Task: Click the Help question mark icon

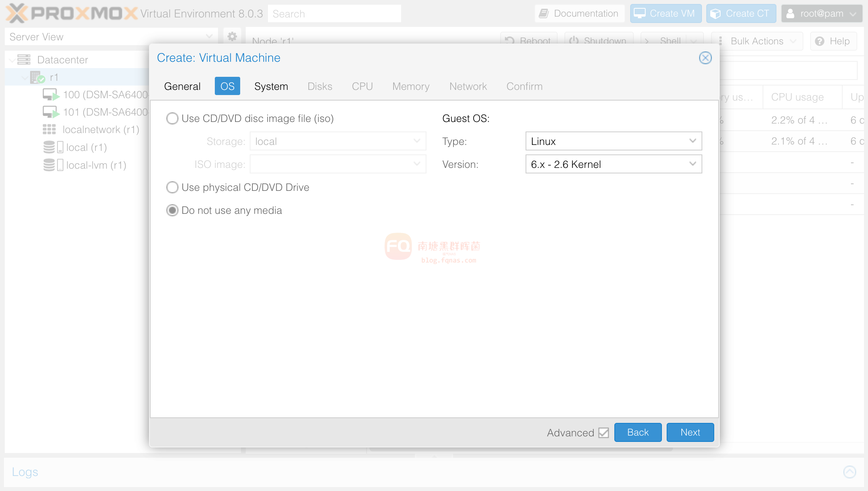Action: click(820, 41)
